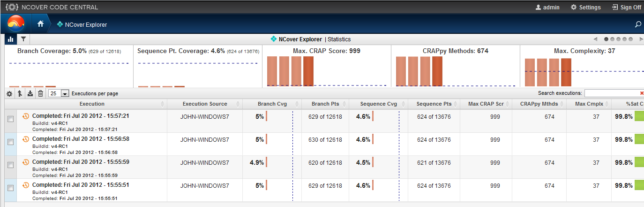Delete selected executions with trash icon
Viewport: 644px width, 207px height.
(40, 93)
